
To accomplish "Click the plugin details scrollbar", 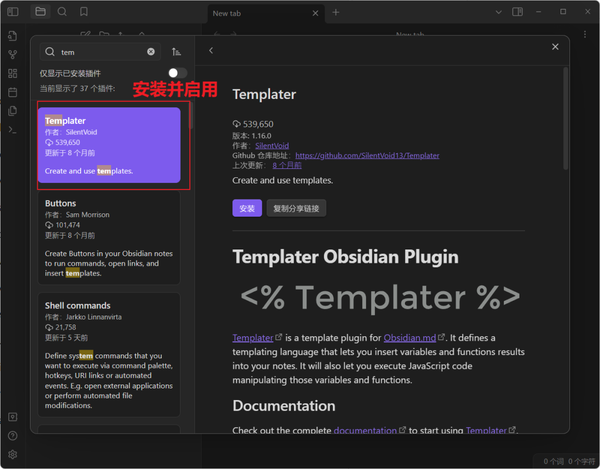I will click(566, 119).
